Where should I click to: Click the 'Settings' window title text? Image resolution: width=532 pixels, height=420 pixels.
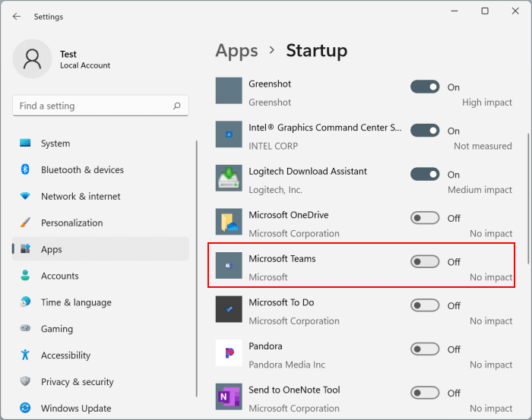click(x=49, y=17)
